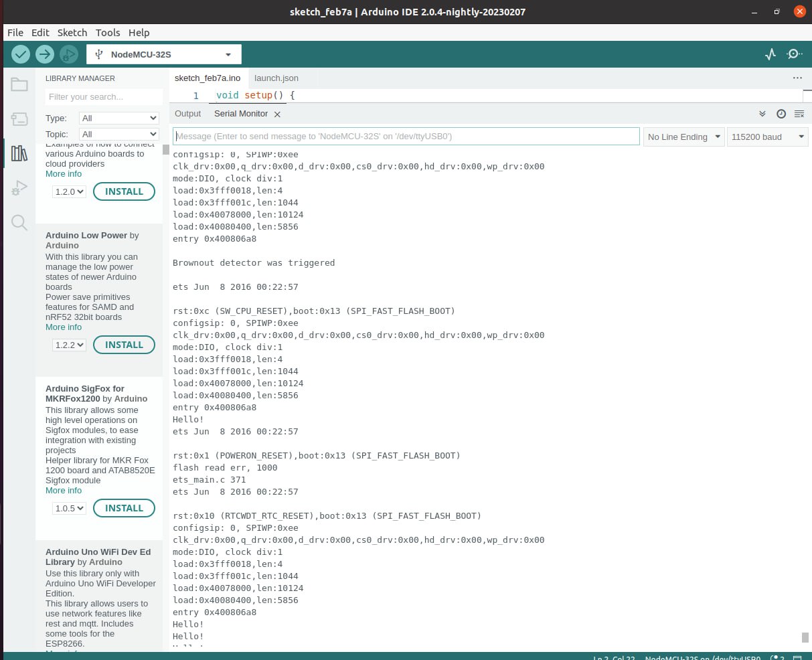Change the 115200 baud rate dropdown

[x=767, y=137]
